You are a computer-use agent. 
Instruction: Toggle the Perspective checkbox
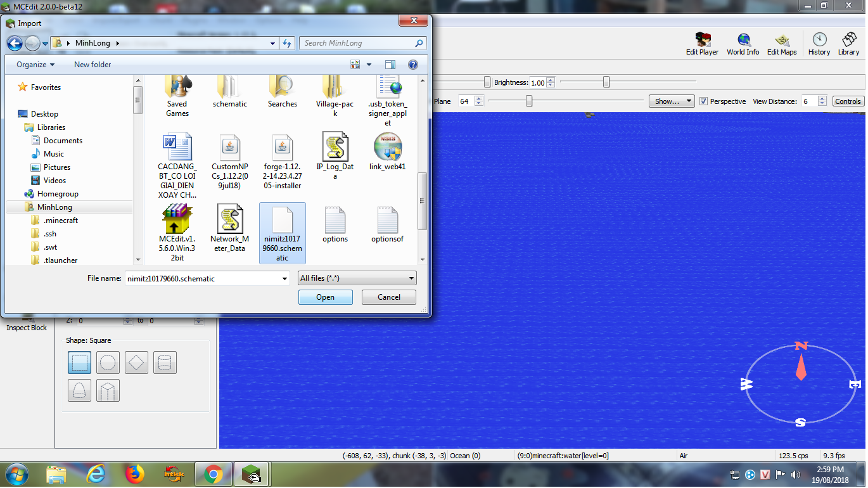coord(703,101)
